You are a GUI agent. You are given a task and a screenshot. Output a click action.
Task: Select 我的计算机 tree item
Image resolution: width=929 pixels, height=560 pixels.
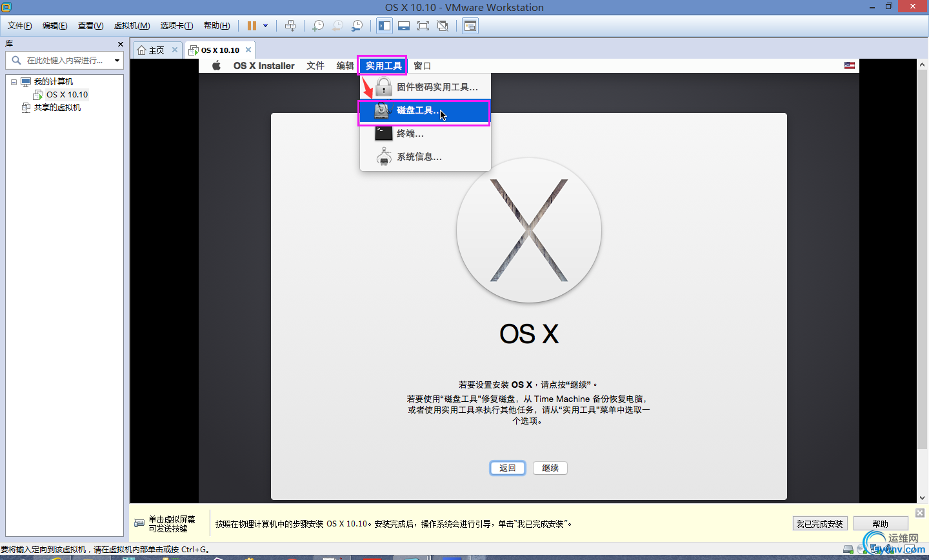point(47,81)
